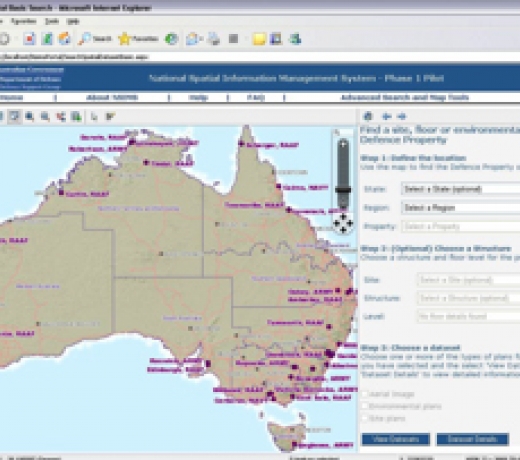Viewport: 520px width, 460px height.
Task: Click the green Refresh icon in browser toolbar
Action: [47, 39]
